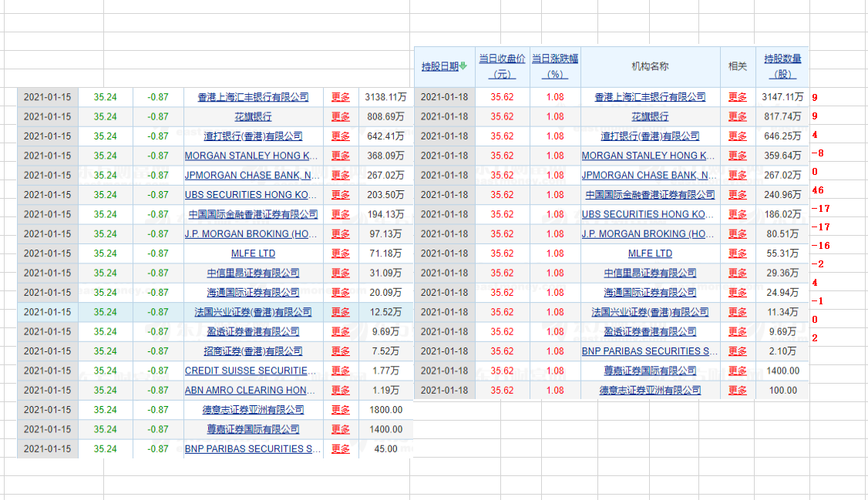Open 法国兴业证券(香港)有限公司 in highlighted 2021-01-15 row

coord(253,312)
